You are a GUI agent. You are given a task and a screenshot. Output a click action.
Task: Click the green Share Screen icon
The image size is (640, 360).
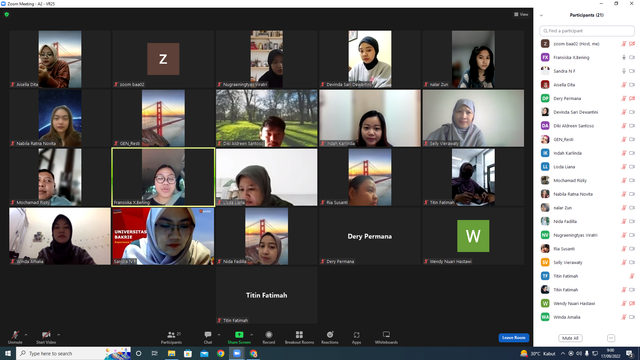tap(239, 335)
